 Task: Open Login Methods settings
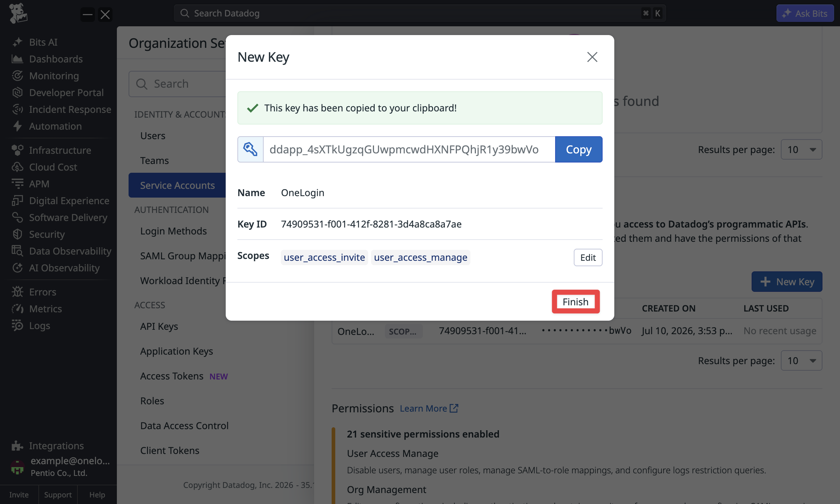pyautogui.click(x=173, y=231)
